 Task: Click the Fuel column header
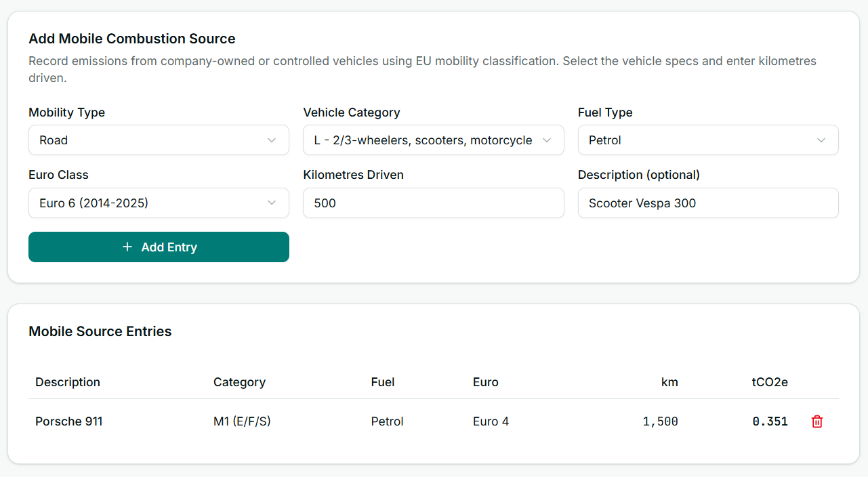[383, 381]
